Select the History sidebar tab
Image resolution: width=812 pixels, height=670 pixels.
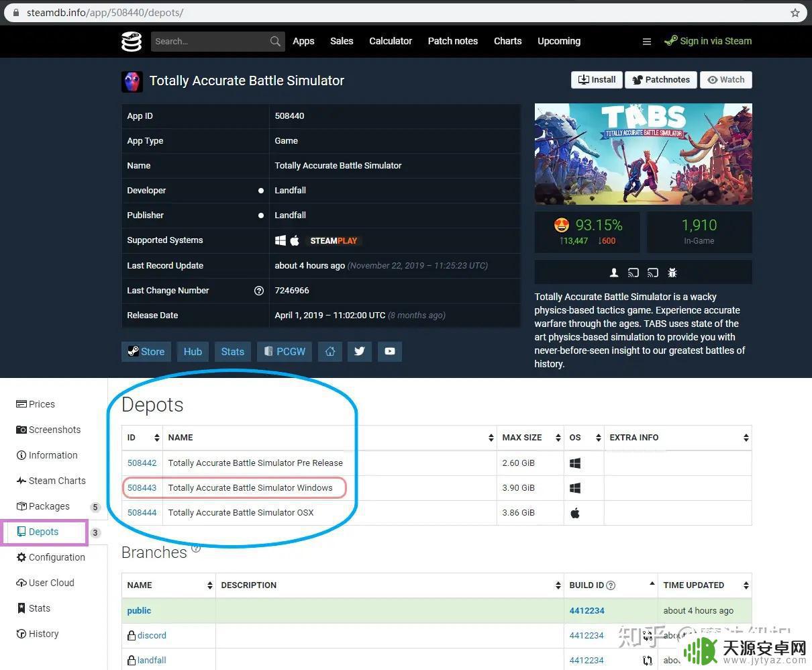pos(38,634)
